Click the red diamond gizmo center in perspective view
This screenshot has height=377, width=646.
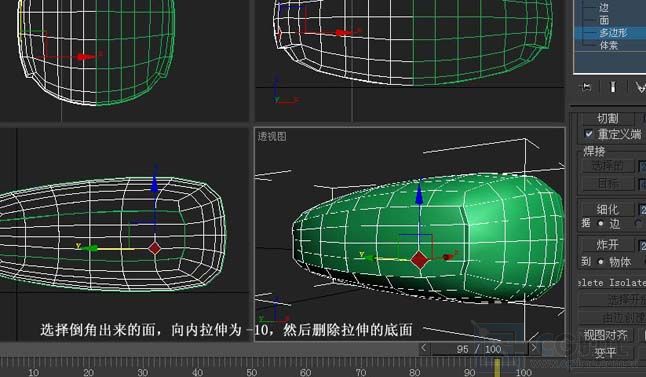tap(419, 260)
